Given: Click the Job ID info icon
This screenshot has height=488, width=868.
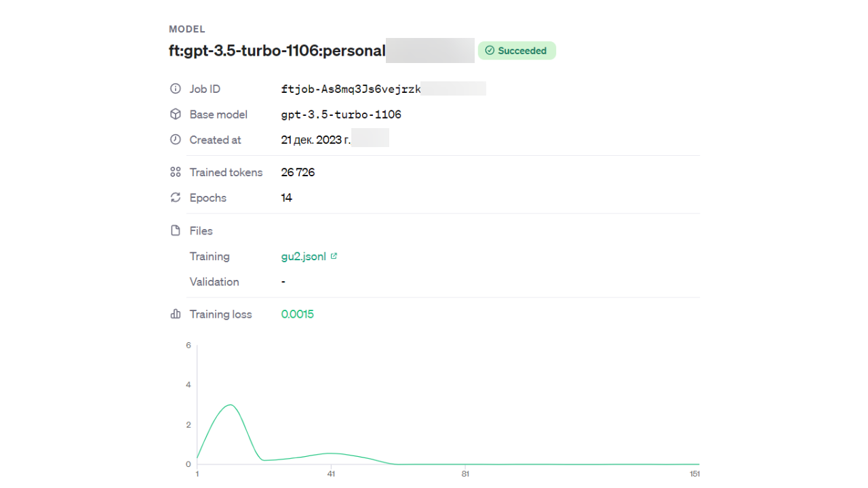Looking at the screenshot, I should tap(176, 89).
